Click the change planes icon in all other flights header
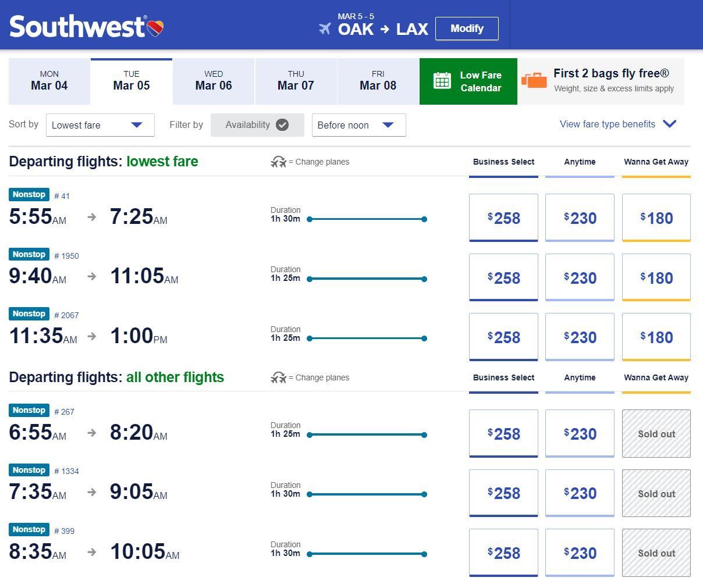 [x=279, y=378]
